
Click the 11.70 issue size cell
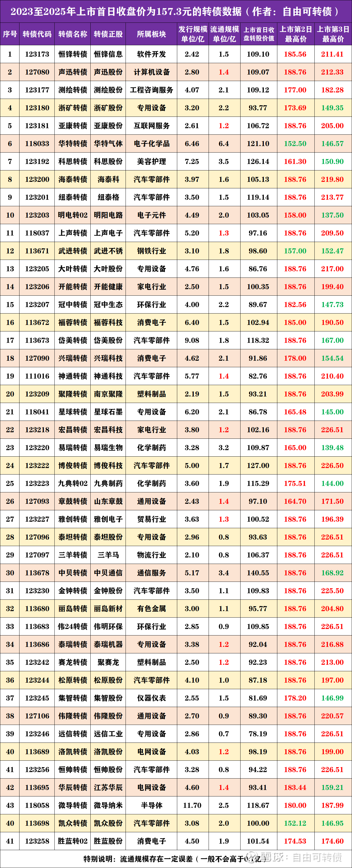click(192, 805)
